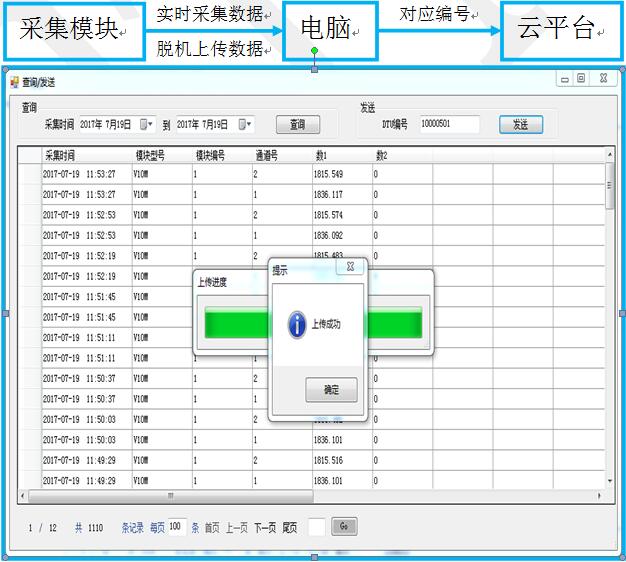Go to 下一页 next page

point(265,528)
